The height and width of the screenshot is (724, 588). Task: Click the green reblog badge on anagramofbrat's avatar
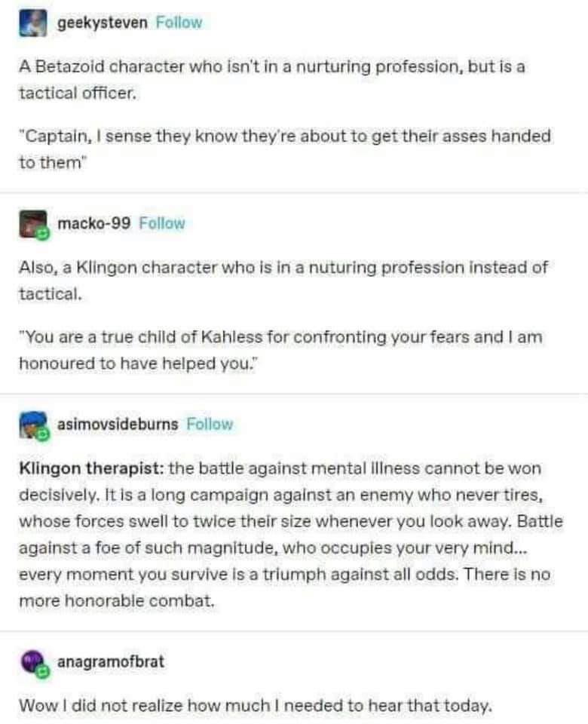tap(43, 672)
